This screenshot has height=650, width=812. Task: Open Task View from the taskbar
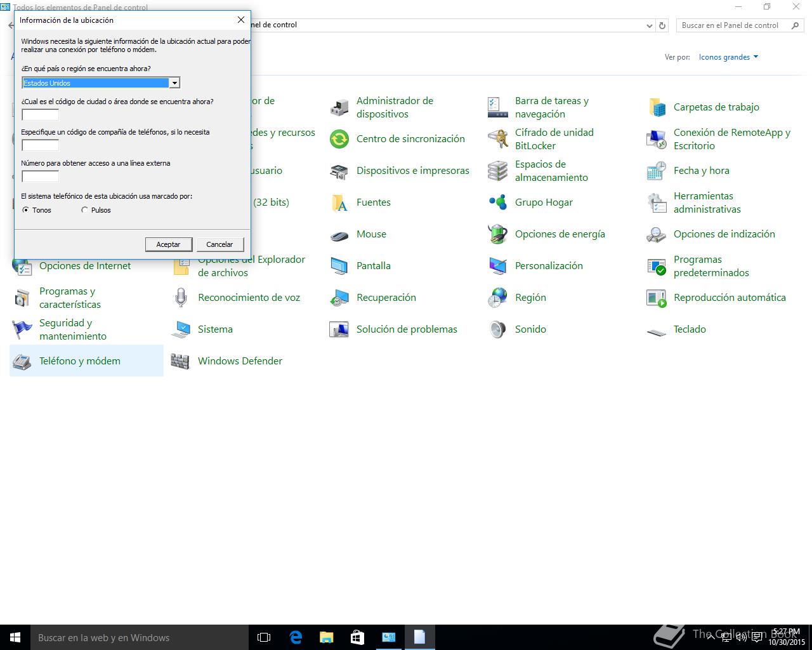point(264,637)
